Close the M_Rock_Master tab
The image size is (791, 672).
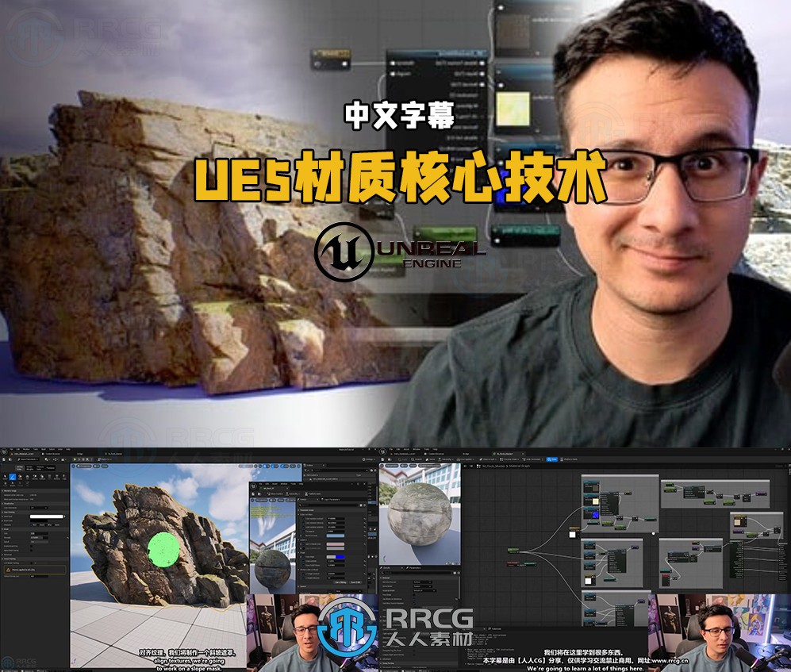523,454
